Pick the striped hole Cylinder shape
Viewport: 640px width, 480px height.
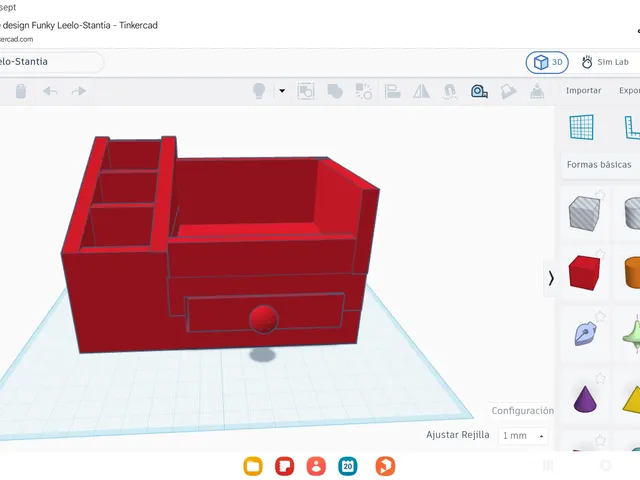tap(632, 213)
